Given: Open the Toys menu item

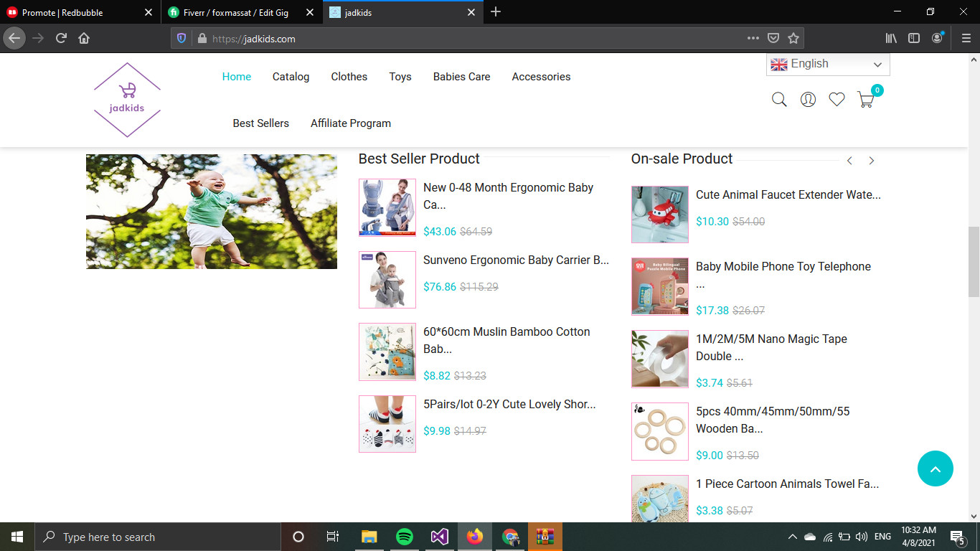Looking at the screenshot, I should [x=400, y=77].
